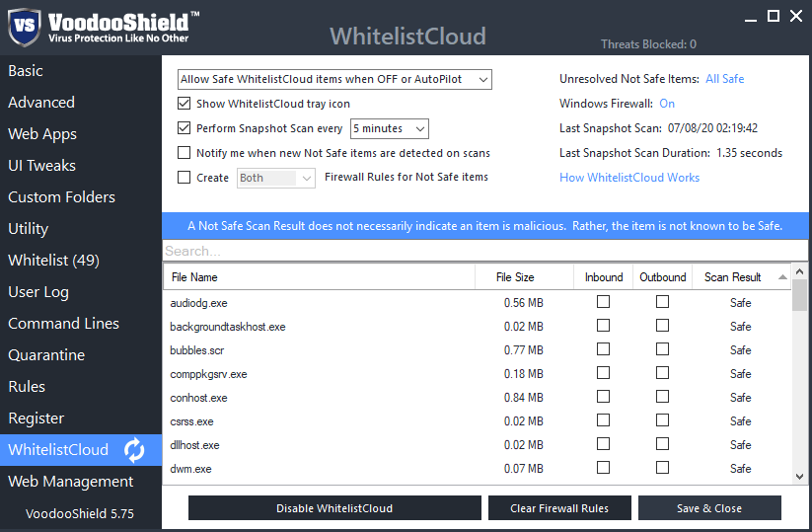
Task: Click the Outbound column header
Action: click(x=662, y=277)
